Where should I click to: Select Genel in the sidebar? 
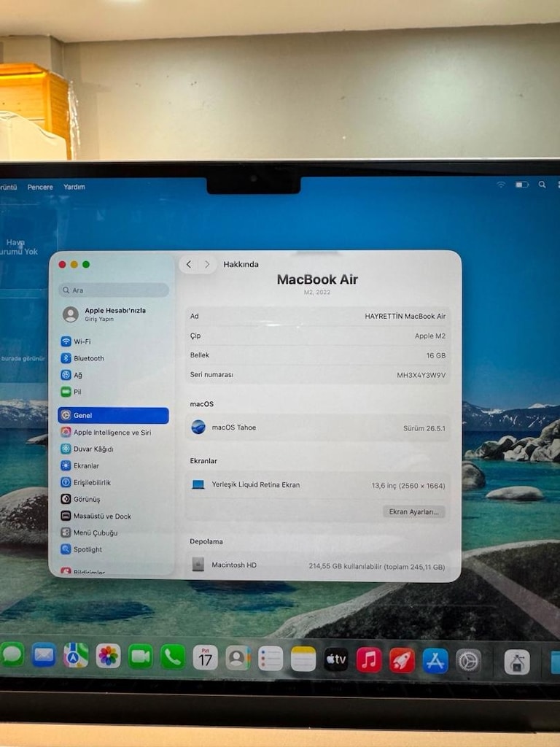coord(113,415)
